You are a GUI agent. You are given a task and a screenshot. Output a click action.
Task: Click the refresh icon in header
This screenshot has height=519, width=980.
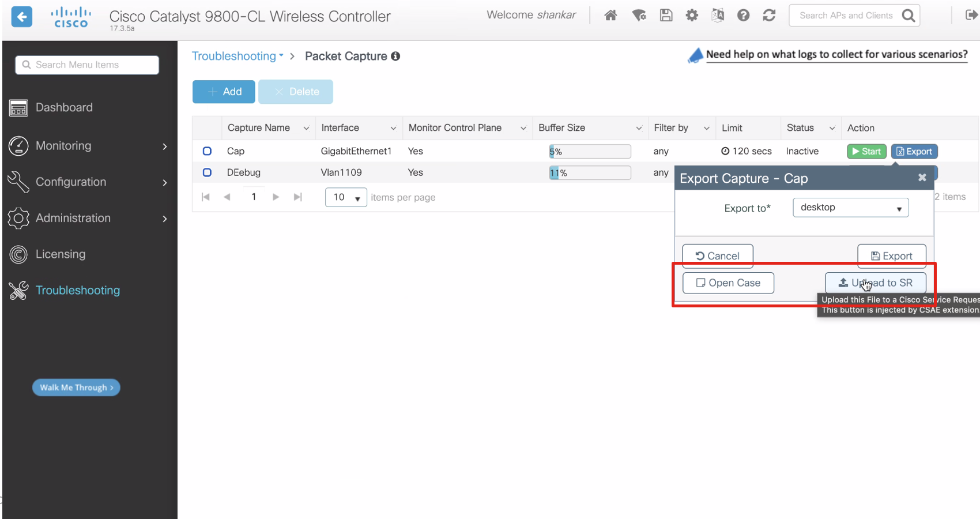(x=769, y=16)
